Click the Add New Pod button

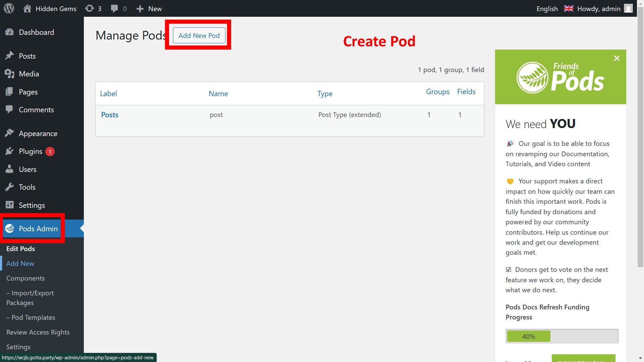[x=199, y=36]
